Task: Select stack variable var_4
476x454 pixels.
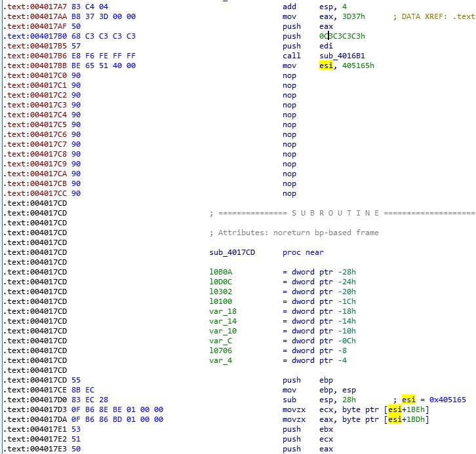Action: (x=221, y=360)
